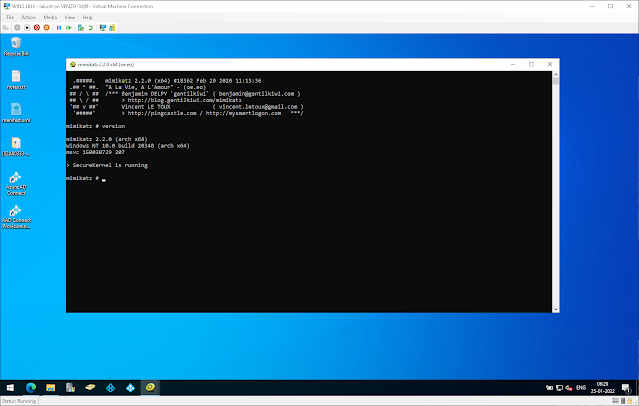The height and width of the screenshot is (406, 639).
Task: Click the "Windows NT 10.0 build" line
Action: coord(128,146)
